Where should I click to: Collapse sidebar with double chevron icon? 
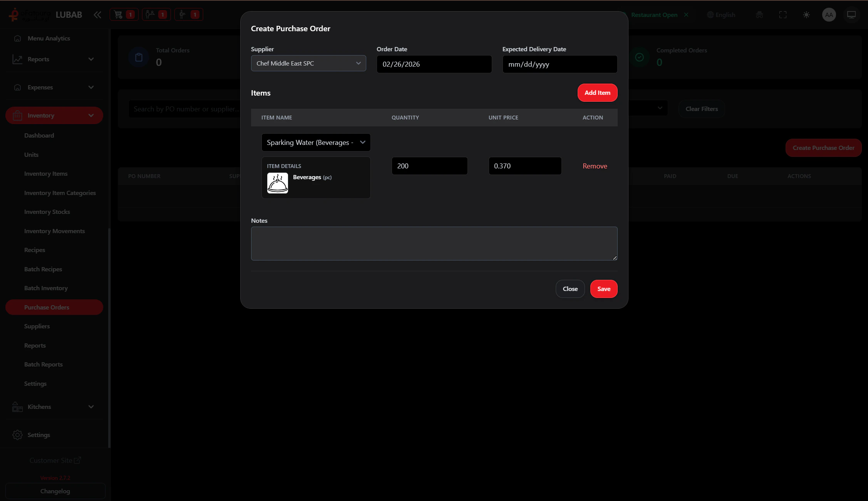97,15
